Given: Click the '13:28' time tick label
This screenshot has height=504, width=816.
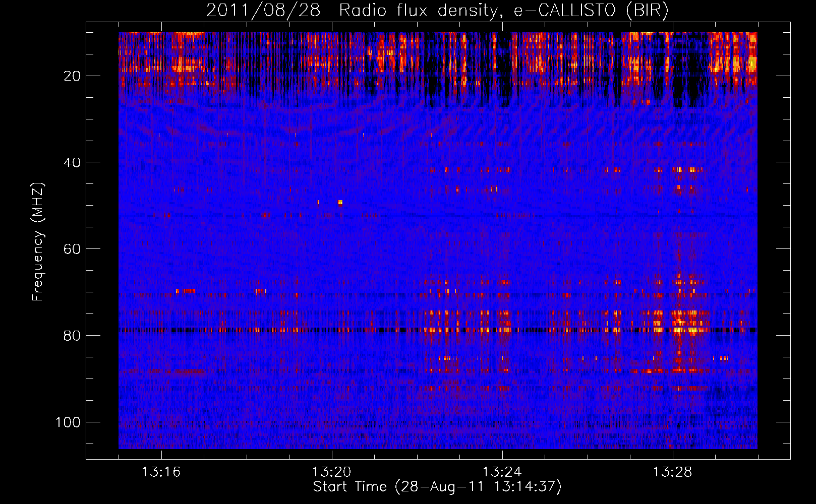Looking at the screenshot, I should point(672,472).
